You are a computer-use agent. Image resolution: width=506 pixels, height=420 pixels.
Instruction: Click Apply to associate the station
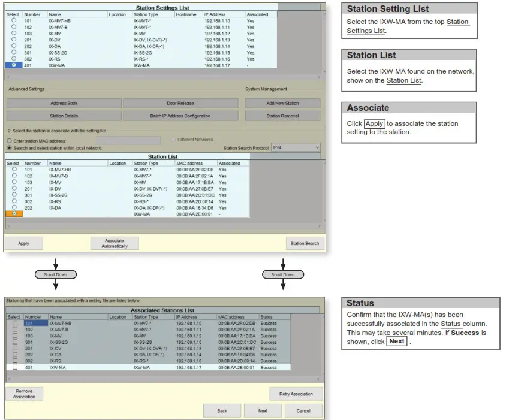[23, 243]
